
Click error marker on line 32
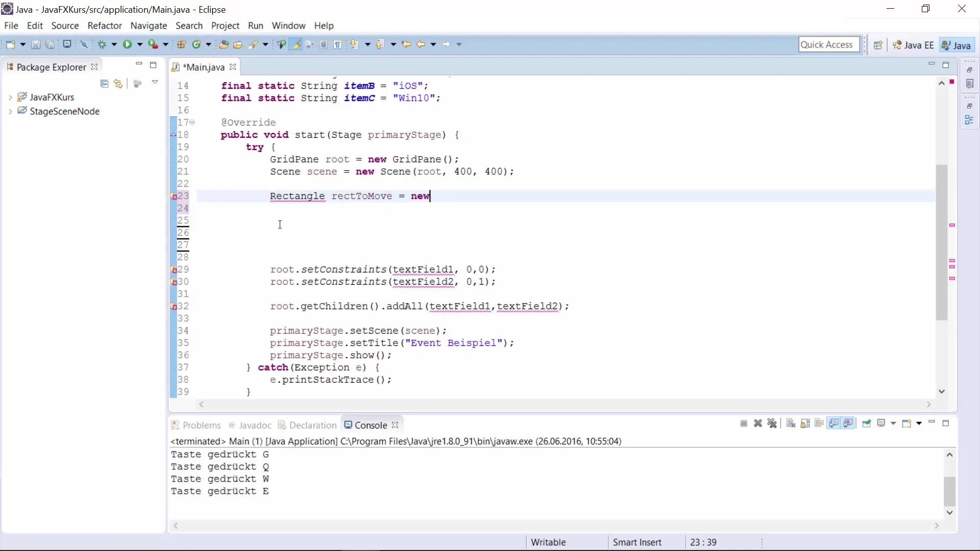(174, 307)
